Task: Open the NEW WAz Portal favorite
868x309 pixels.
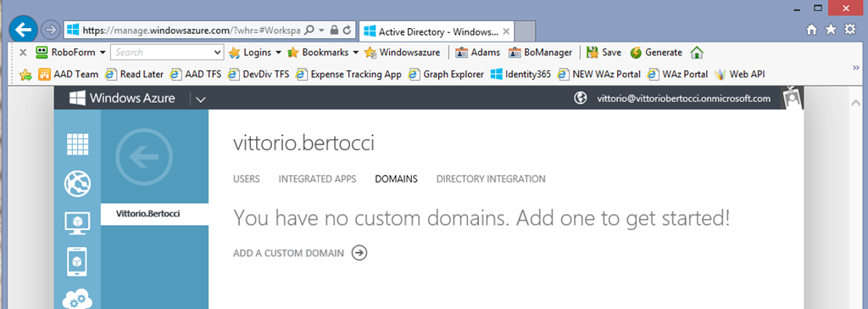Action: [x=599, y=75]
